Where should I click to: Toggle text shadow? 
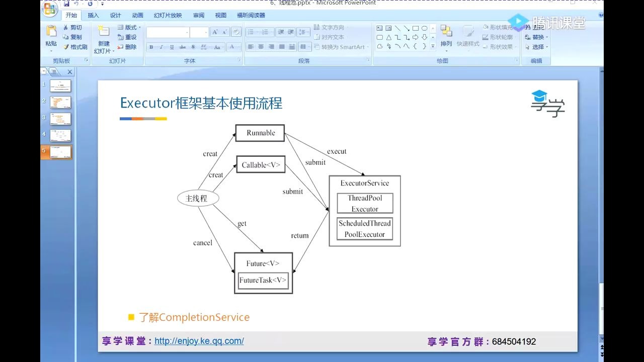[x=193, y=47]
